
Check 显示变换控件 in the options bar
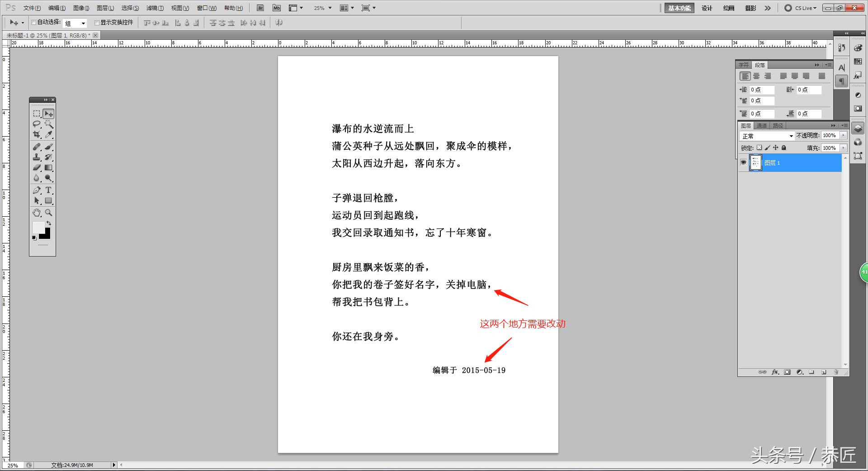[97, 22]
